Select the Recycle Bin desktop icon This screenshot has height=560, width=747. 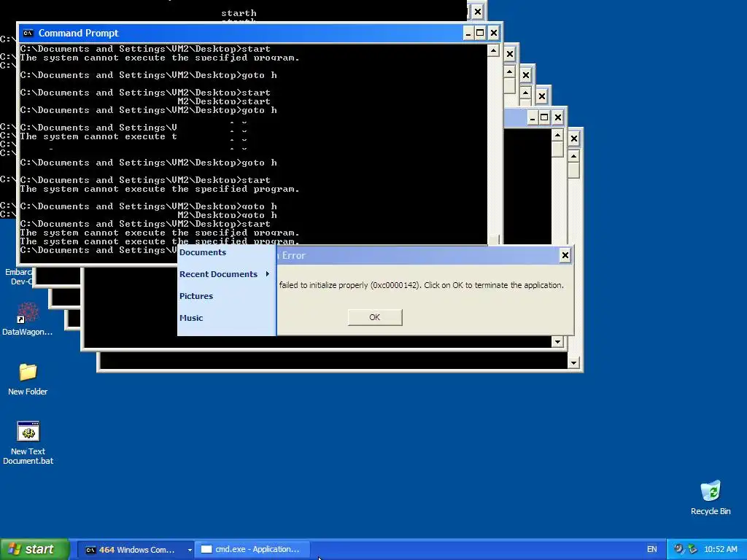click(x=711, y=497)
